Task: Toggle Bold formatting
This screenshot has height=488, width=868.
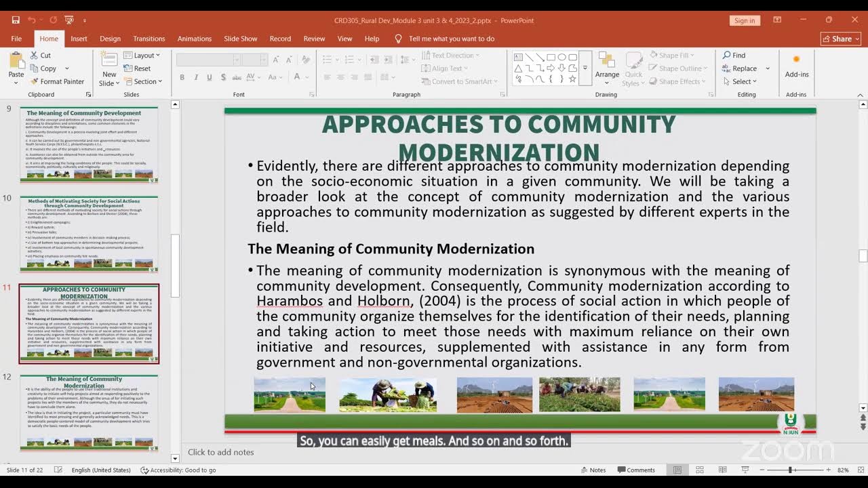Action: [x=182, y=77]
